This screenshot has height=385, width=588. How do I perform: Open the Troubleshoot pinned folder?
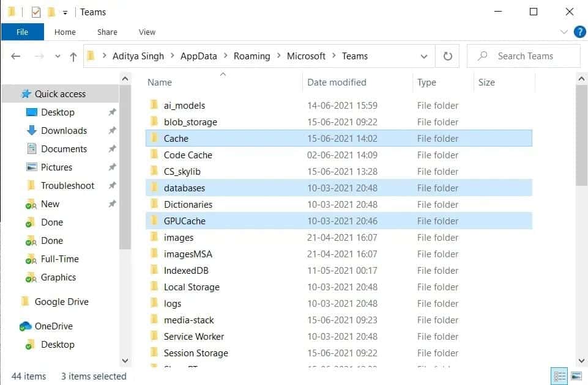pyautogui.click(x=67, y=185)
